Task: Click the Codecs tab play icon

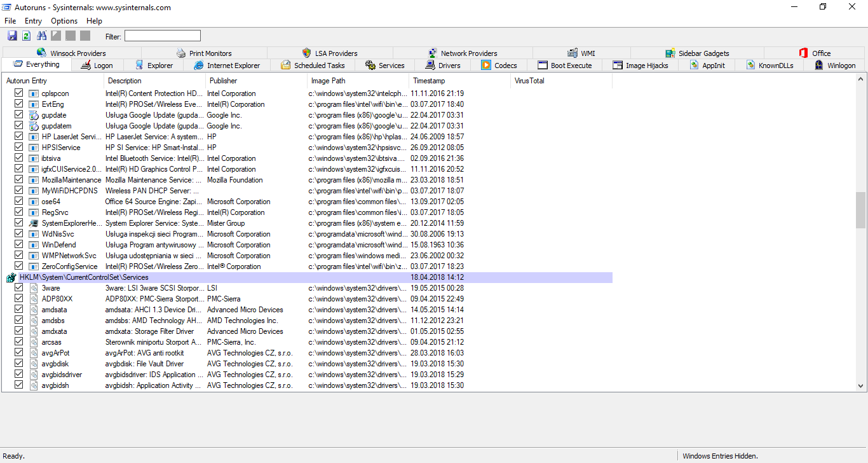Action: [x=486, y=65]
